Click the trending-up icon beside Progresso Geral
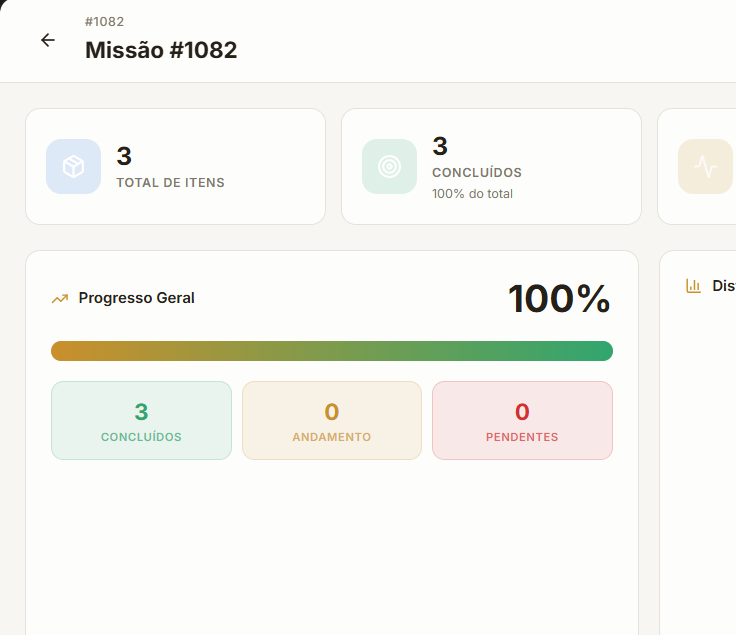736x635 pixels. 60,298
